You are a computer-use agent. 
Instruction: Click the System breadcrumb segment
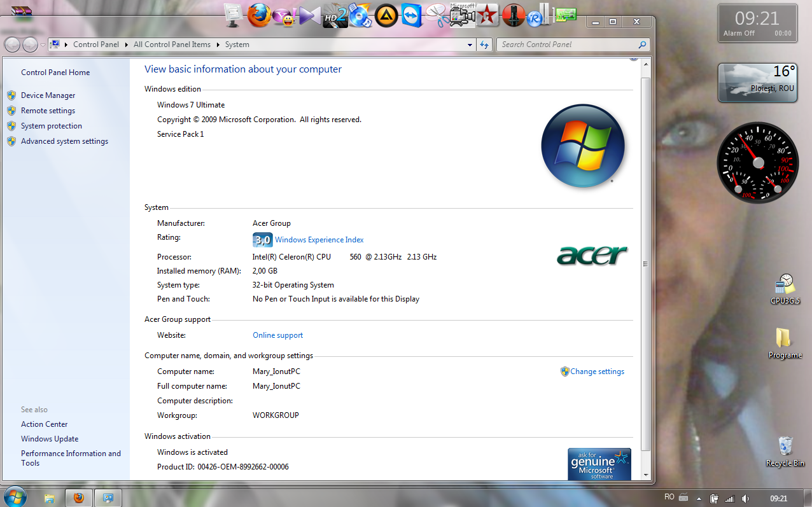[x=237, y=45]
